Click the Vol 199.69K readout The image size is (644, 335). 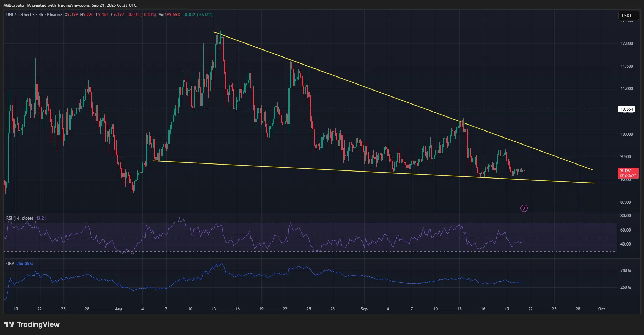170,15
